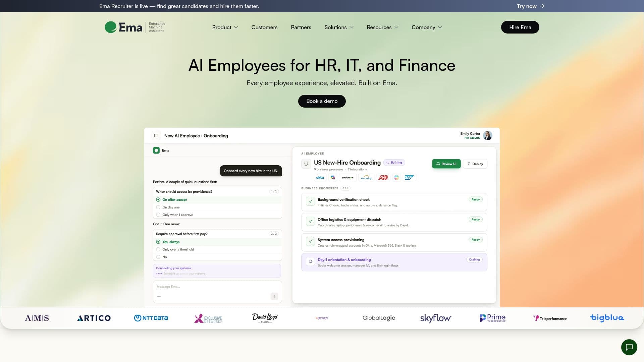
Task: Click Emily Carter's avatar photo
Action: (488, 135)
